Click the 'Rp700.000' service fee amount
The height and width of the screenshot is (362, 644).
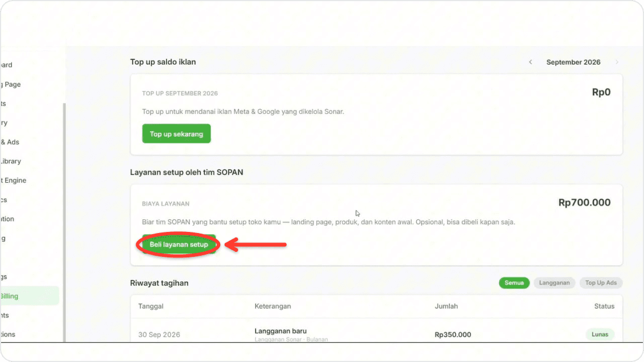click(584, 202)
